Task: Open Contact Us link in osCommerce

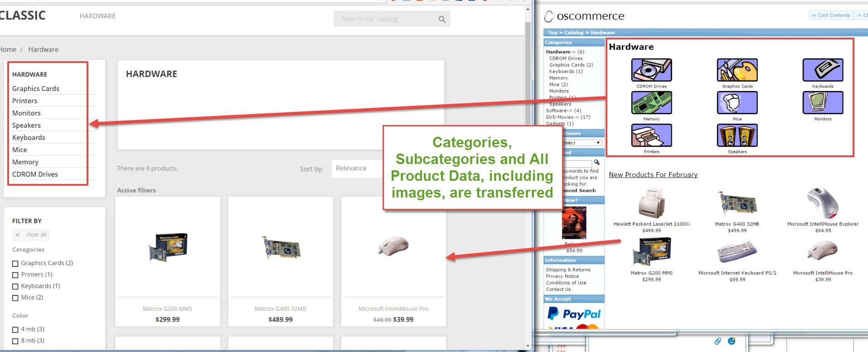Action: [558, 289]
